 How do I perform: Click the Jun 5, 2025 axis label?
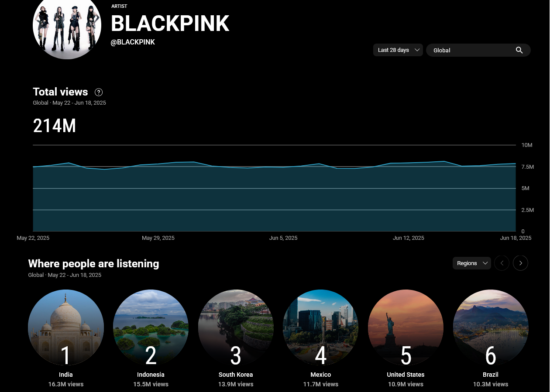[283, 238]
